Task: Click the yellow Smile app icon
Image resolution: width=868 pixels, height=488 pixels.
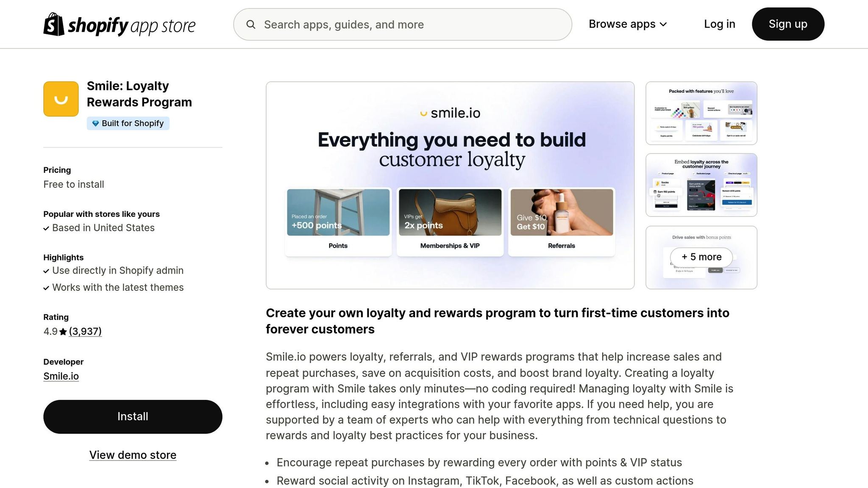Action: (x=61, y=99)
